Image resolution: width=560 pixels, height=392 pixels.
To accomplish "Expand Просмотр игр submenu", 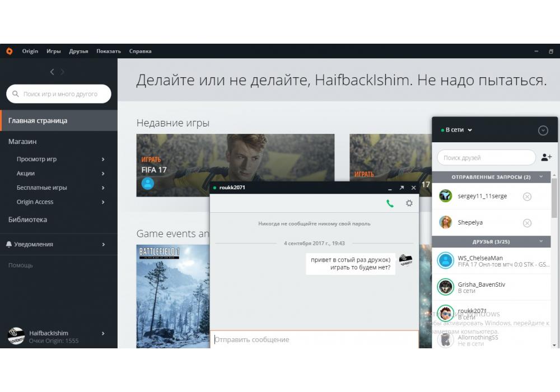I will [x=103, y=159].
